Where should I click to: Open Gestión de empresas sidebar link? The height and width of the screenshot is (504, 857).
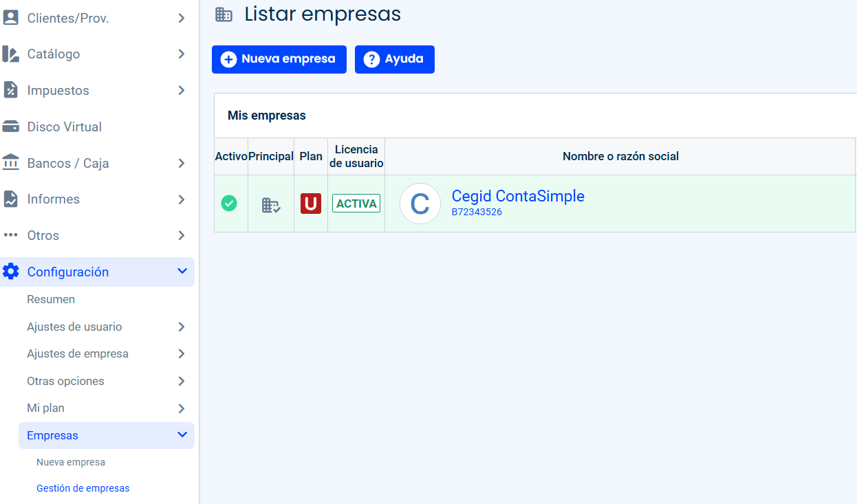tap(83, 488)
